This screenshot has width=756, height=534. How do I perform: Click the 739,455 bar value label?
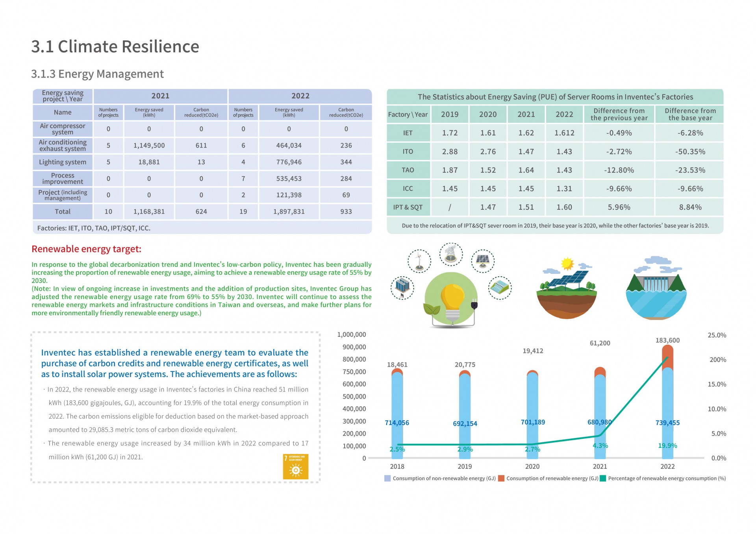point(667,423)
